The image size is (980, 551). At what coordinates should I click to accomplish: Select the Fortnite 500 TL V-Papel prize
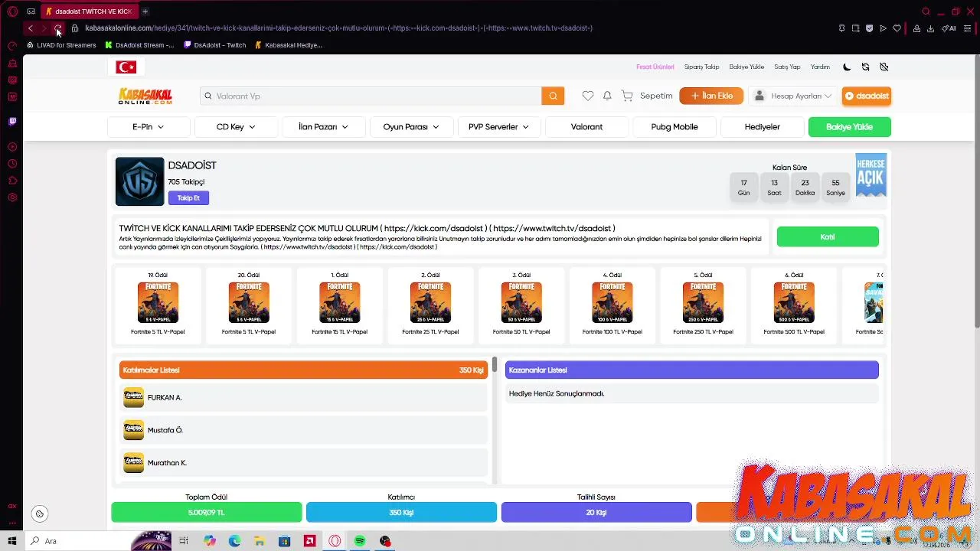[794, 304]
